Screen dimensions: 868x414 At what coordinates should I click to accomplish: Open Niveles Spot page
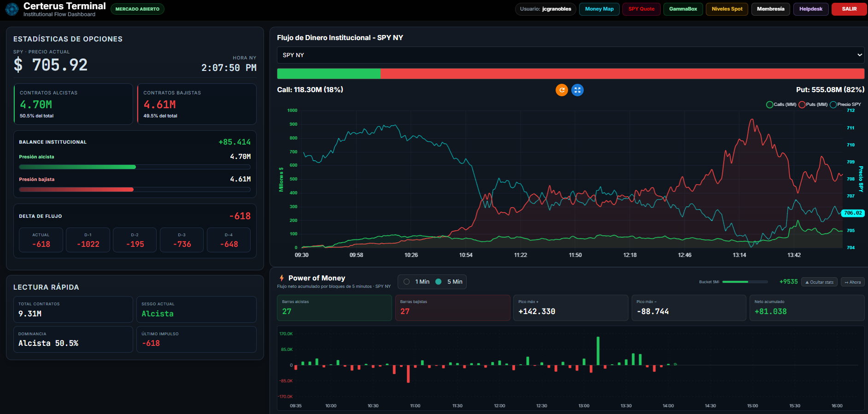coord(727,9)
